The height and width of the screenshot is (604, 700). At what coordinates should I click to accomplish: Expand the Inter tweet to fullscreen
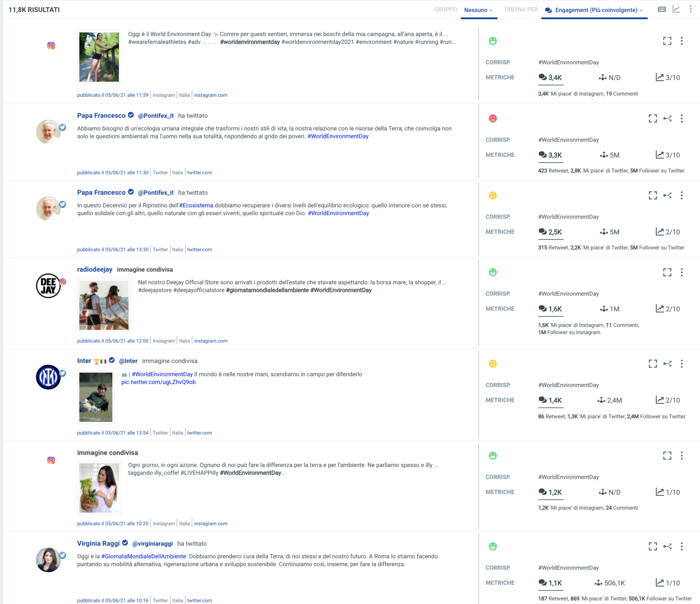pyautogui.click(x=653, y=364)
